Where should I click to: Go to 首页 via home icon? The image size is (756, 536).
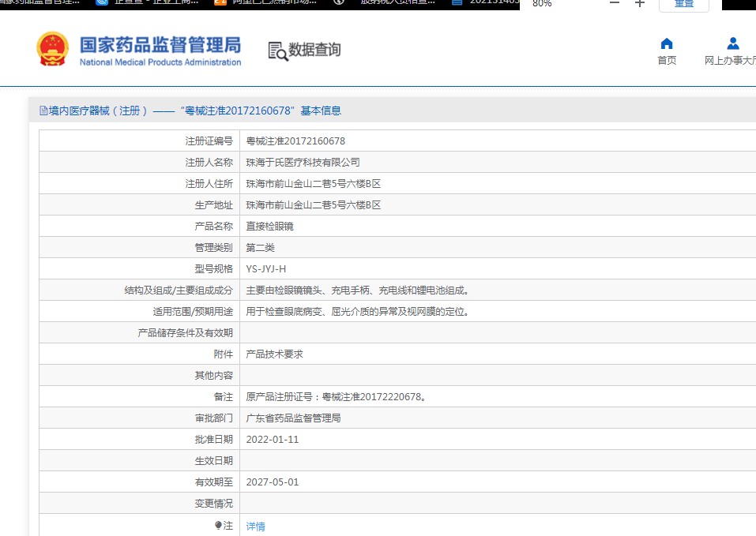666,44
